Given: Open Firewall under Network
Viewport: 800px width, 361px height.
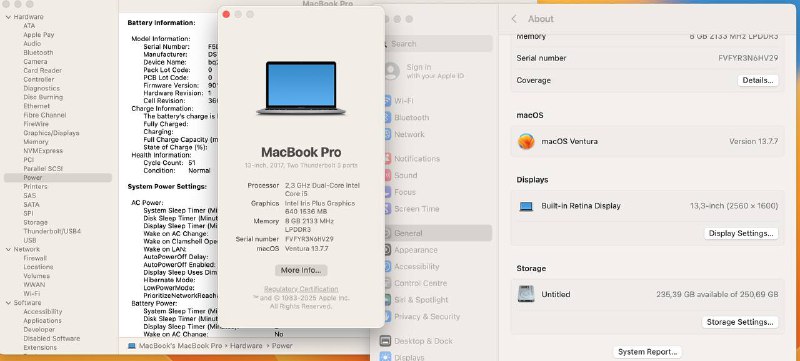Looking at the screenshot, I should click(x=35, y=258).
